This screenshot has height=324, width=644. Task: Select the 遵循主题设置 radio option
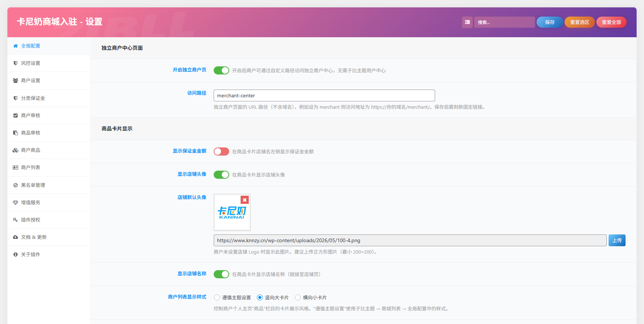(217, 297)
